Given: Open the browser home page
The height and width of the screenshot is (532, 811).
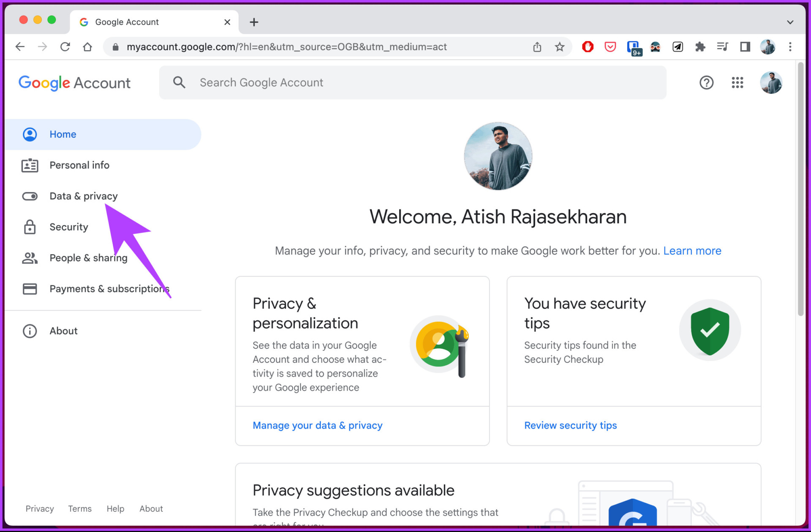Looking at the screenshot, I should pyautogui.click(x=87, y=47).
